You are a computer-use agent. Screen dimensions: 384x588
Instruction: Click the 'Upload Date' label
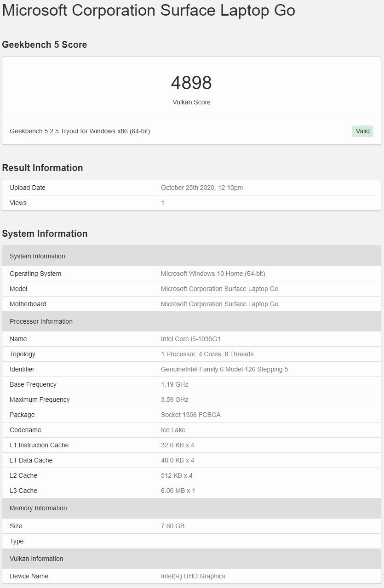tap(28, 188)
